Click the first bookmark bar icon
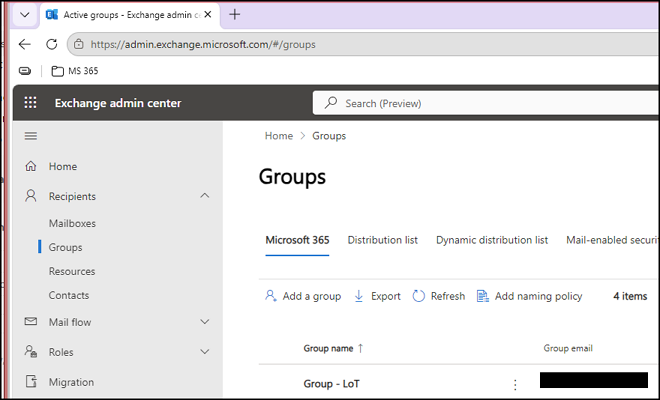Viewport: 660px width, 400px height. coord(25,71)
